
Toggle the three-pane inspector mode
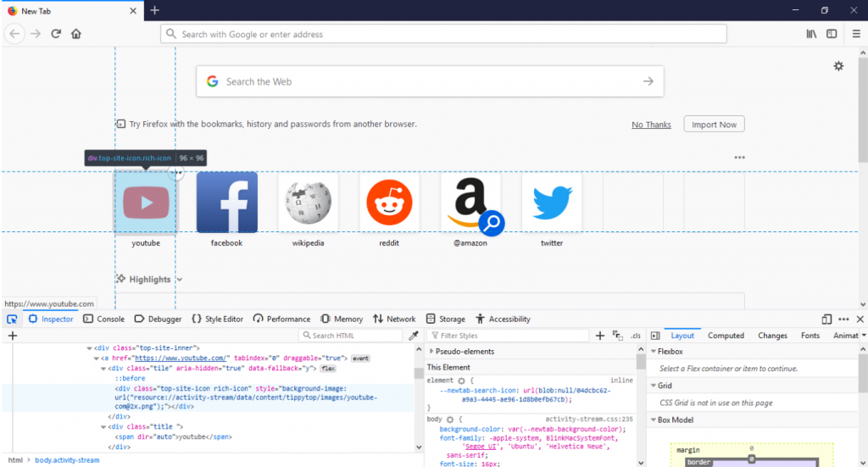coord(655,336)
